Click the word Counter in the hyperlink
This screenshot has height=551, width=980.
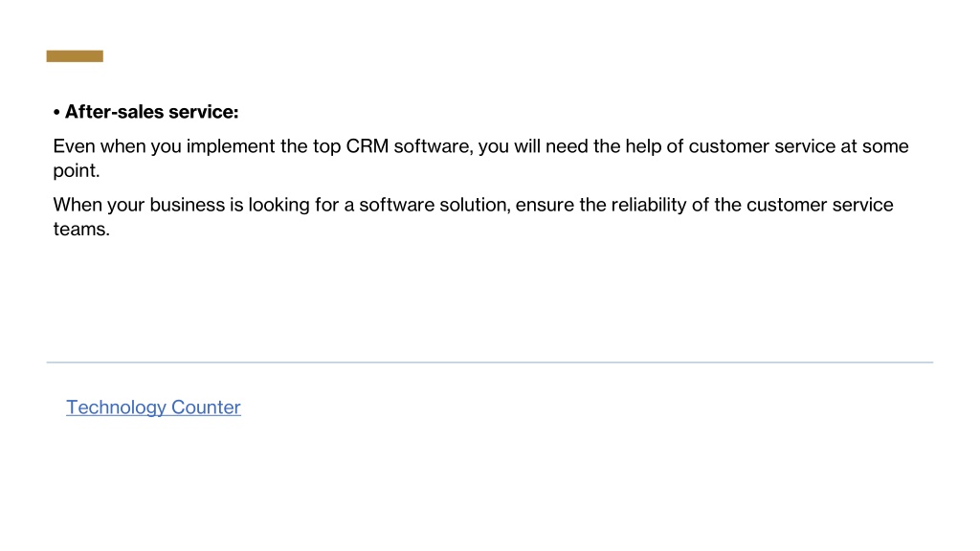(x=206, y=408)
